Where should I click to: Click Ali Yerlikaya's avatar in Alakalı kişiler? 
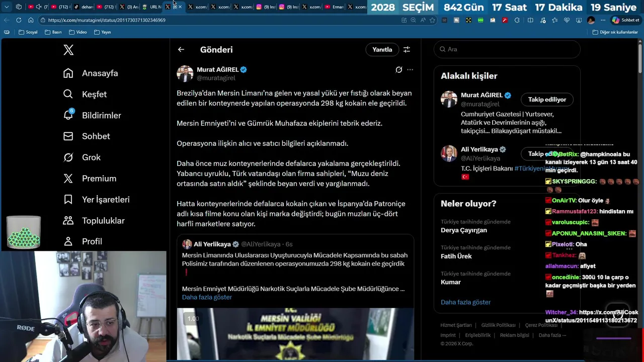tap(449, 153)
